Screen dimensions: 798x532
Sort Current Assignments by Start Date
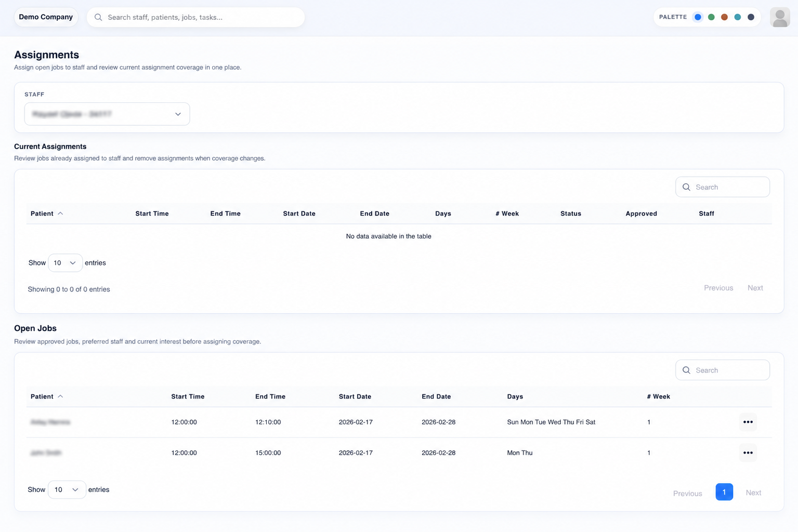click(x=299, y=214)
